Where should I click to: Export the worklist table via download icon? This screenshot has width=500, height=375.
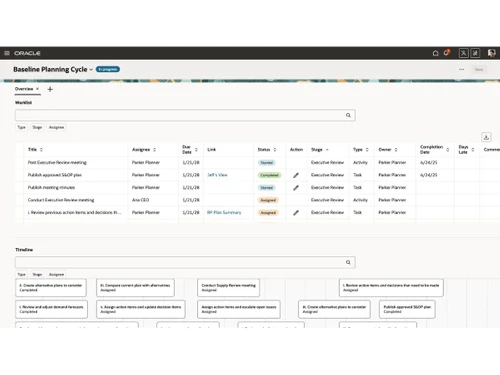click(486, 137)
